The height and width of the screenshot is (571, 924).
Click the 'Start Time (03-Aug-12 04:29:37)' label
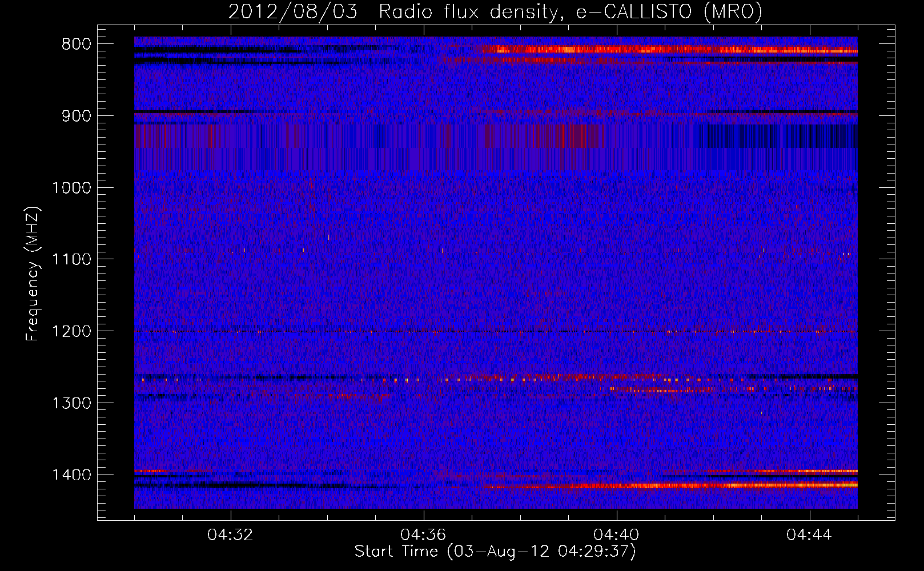495,552
